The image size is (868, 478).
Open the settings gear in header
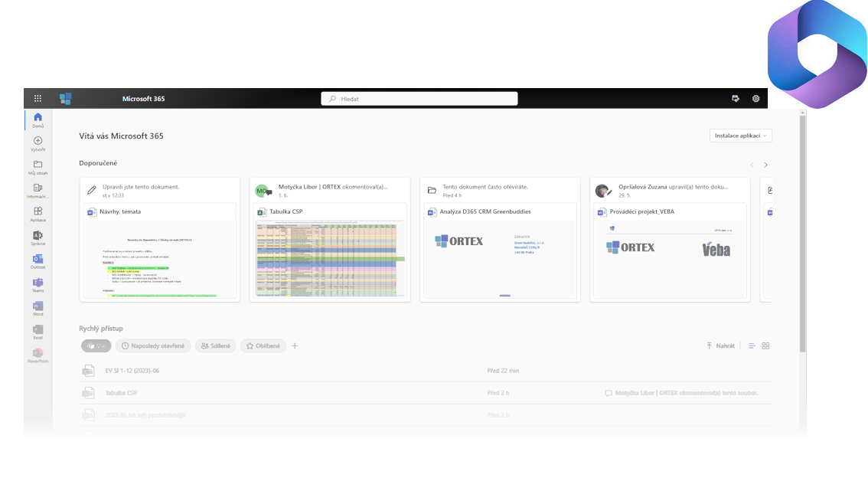click(755, 99)
